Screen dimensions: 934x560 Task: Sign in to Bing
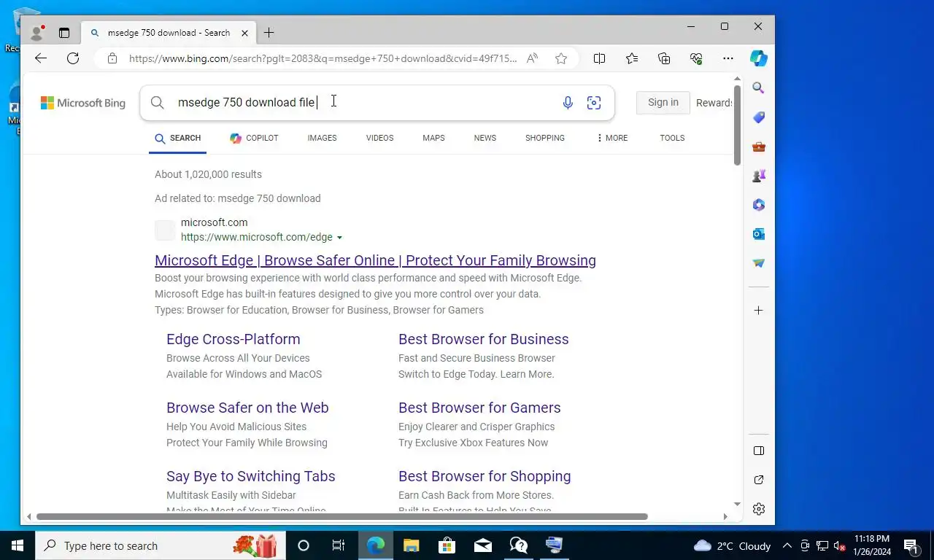click(x=663, y=103)
